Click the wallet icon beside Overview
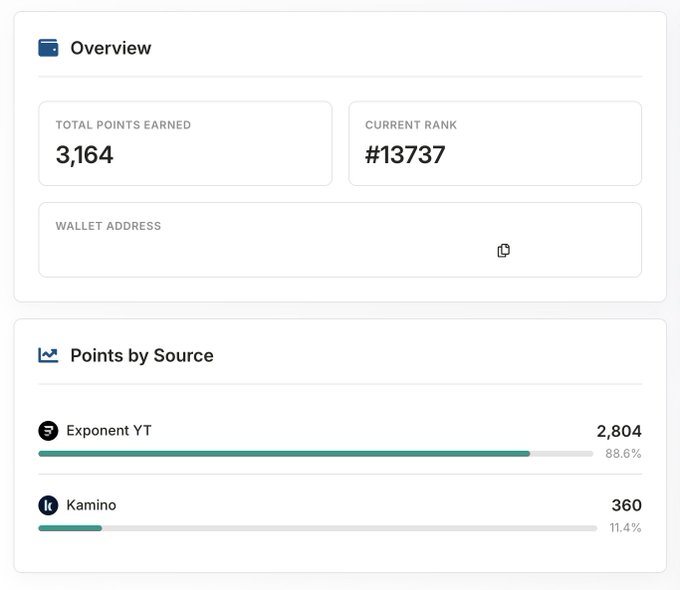This screenshot has width=680, height=590. [48, 48]
